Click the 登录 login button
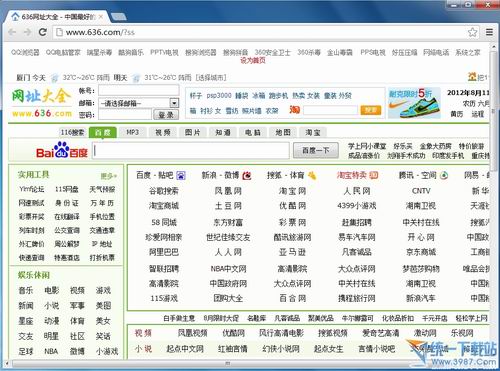 pos(166,115)
